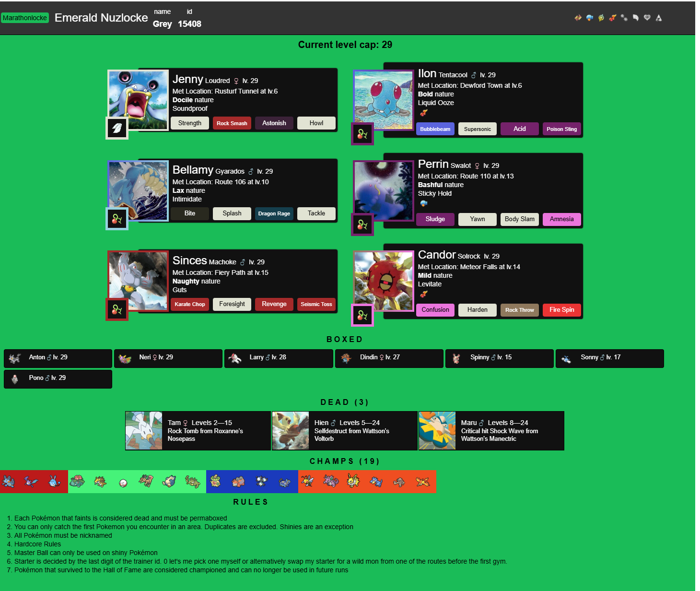Click Bellamy's berry held item icon
Viewport: 700px width, 591px height.
117,219
